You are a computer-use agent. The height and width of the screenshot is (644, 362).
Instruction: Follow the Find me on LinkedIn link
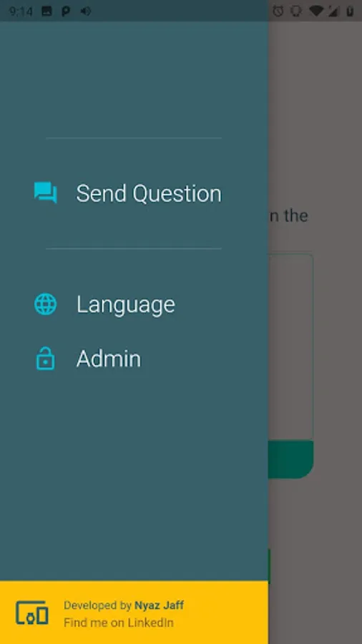click(x=119, y=623)
